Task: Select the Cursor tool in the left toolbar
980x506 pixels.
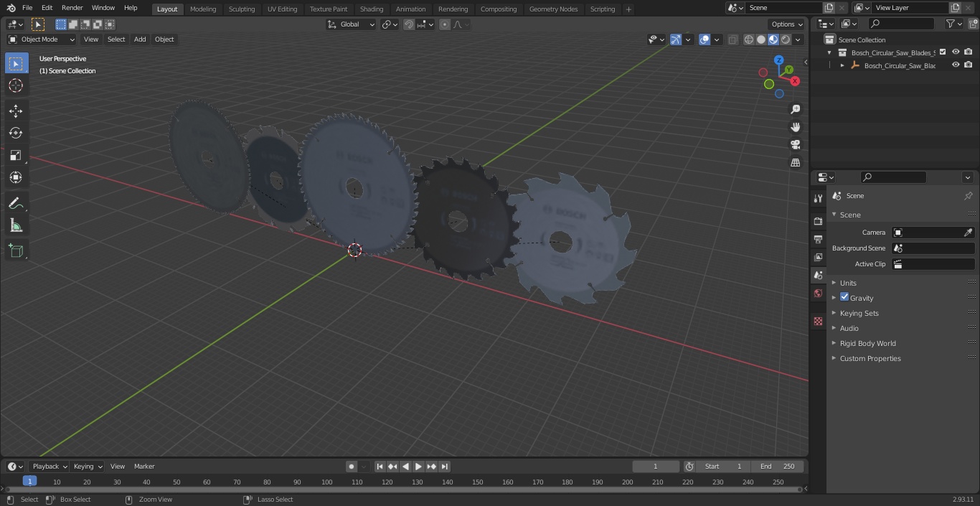Action: pyautogui.click(x=16, y=85)
